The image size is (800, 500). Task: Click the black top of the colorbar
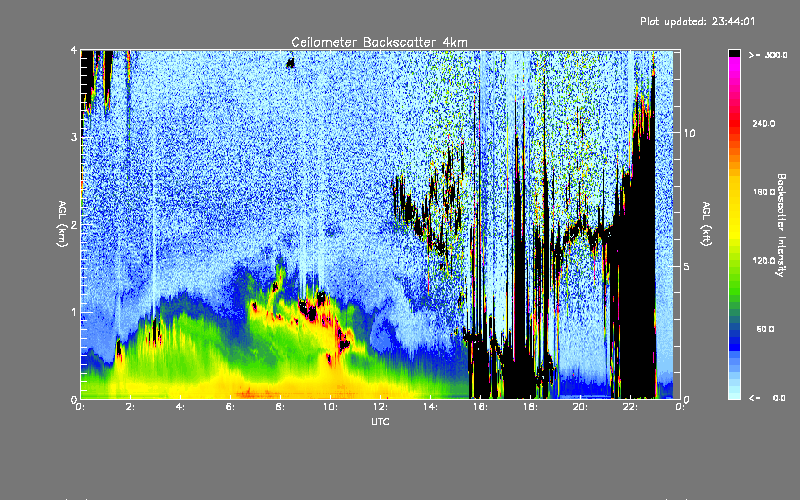(734, 53)
